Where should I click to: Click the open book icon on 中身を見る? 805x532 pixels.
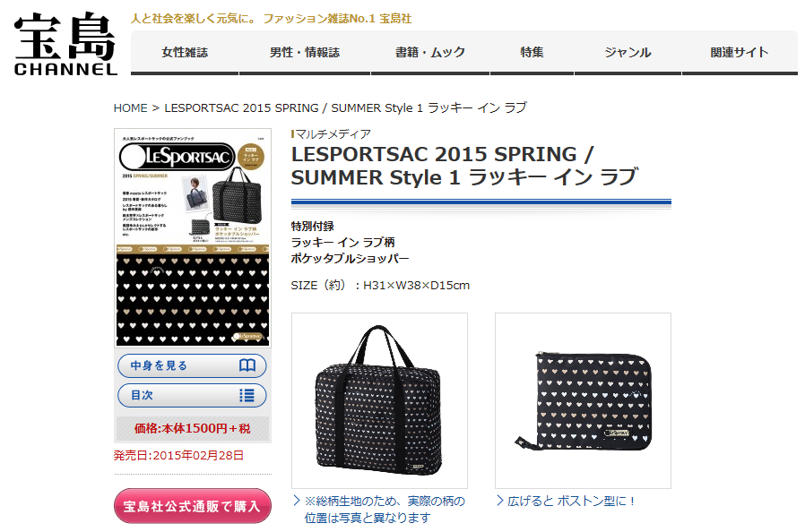coord(247,365)
